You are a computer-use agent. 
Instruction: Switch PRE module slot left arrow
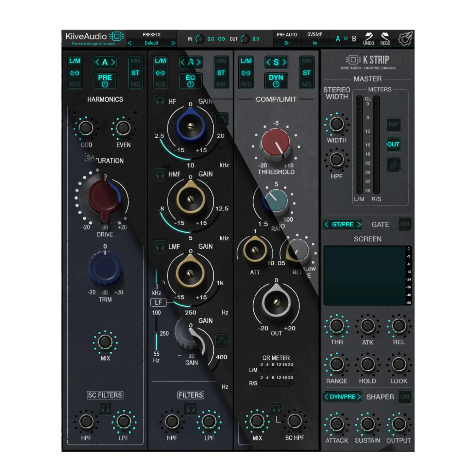[x=97, y=62]
